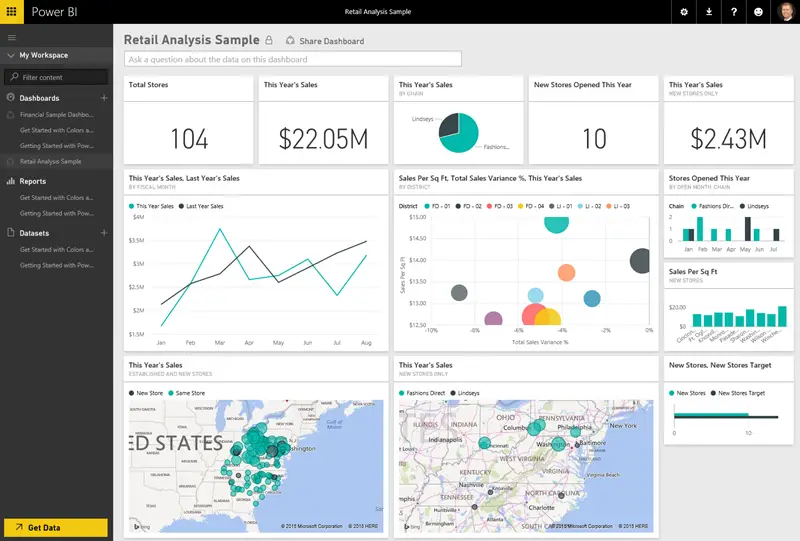Open the app launcher grid icon
Viewport: 800px width, 541px height.
click(11, 11)
